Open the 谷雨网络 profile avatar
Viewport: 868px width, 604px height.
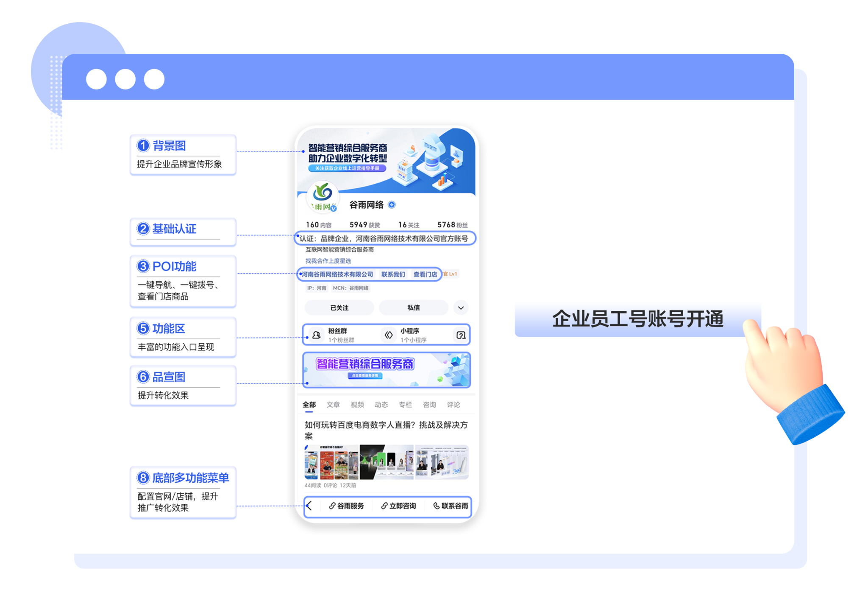click(x=323, y=197)
